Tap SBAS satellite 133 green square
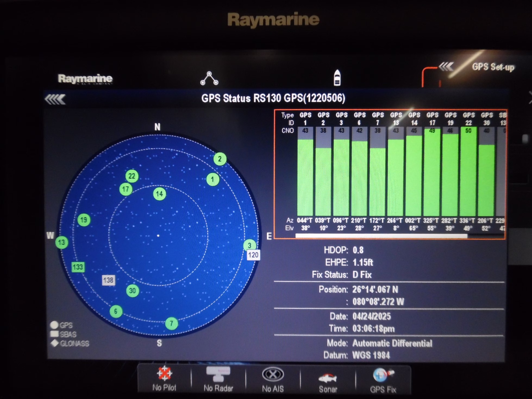Viewport: 532px width, 399px height. 78,267
